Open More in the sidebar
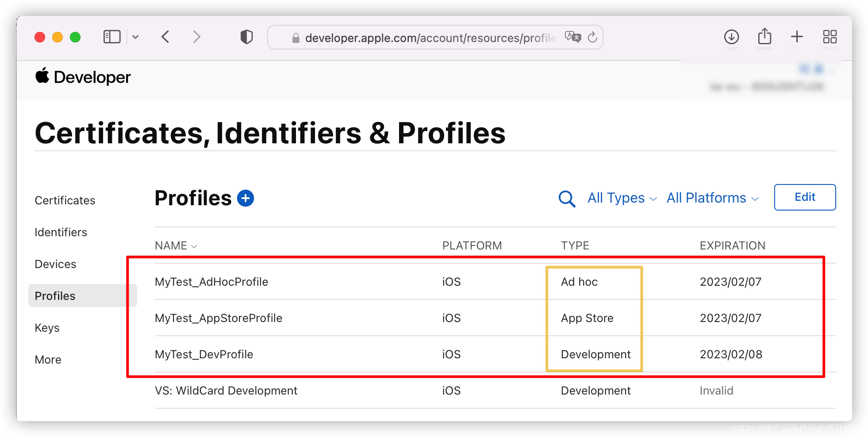868x437 pixels. (x=48, y=360)
